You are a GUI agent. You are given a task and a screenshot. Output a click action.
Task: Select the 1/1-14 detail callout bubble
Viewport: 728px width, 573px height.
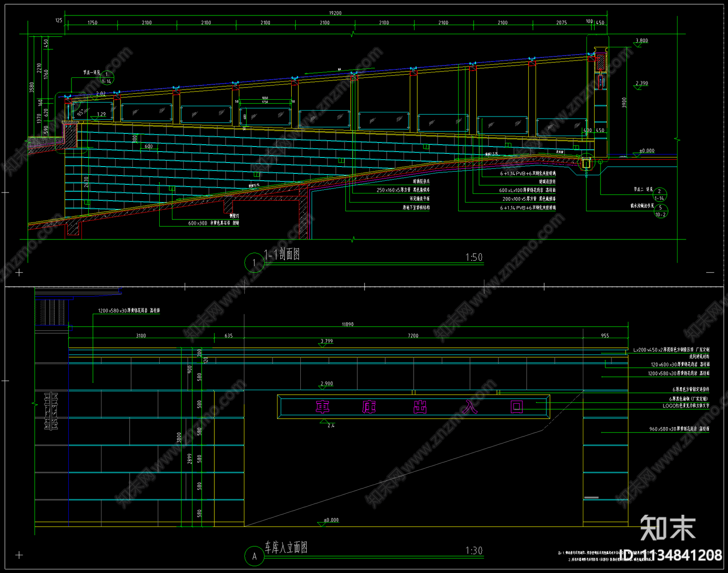tap(106, 78)
